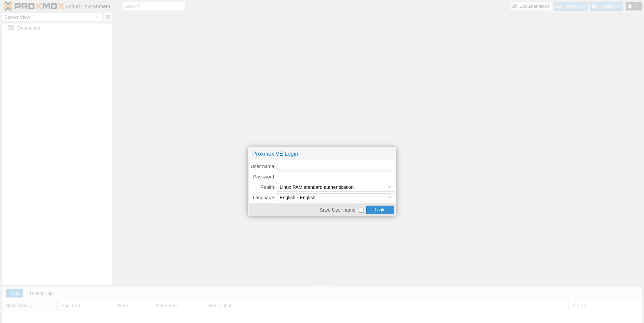
Task: Switch to the Cluster log tab
Action: (x=41, y=293)
